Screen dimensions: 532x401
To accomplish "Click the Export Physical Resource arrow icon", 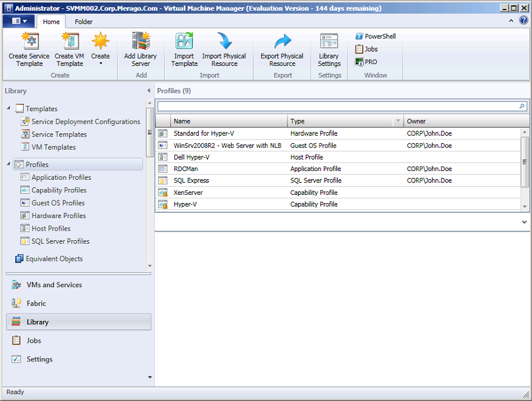I will pos(282,41).
